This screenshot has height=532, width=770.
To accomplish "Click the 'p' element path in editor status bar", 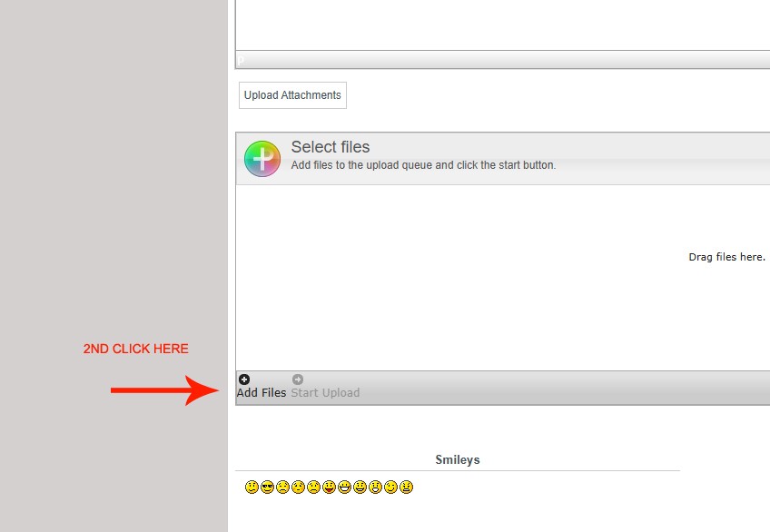I will (x=240, y=60).
